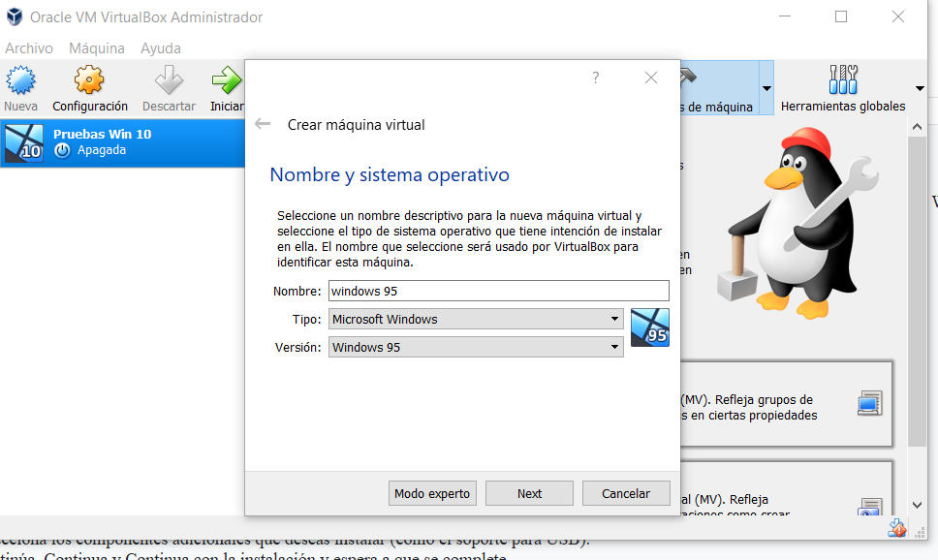Click the Descartar down-arrow toolbar icon
This screenshot has width=938, height=560.
tap(169, 79)
